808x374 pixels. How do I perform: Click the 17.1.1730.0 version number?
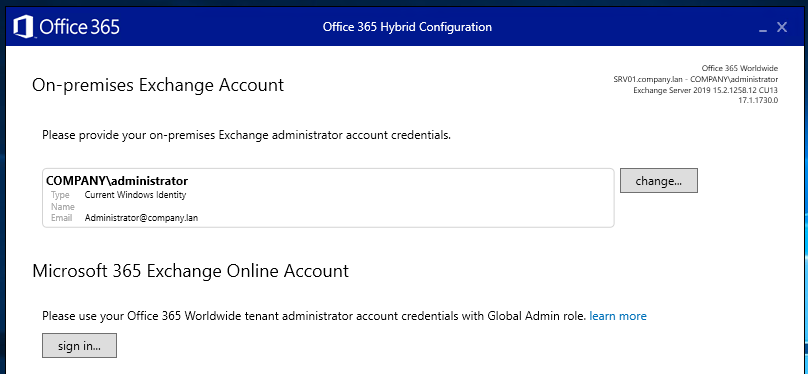pyautogui.click(x=758, y=100)
